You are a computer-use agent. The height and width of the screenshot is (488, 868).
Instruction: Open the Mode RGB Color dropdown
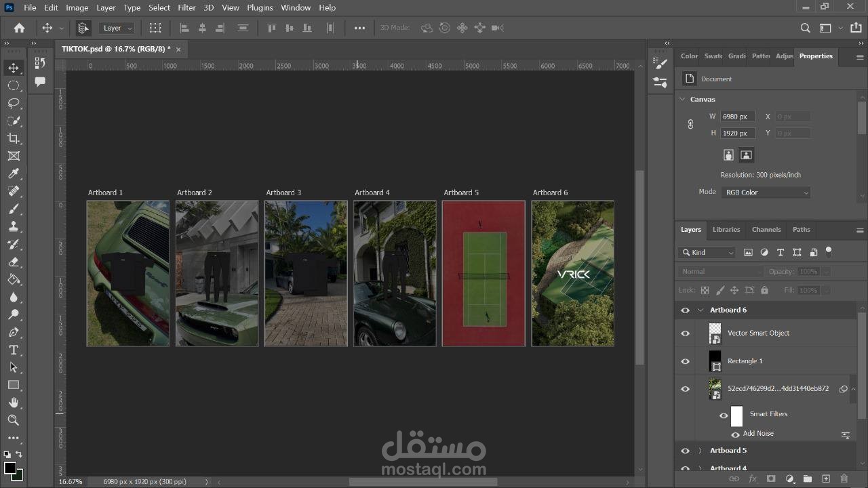point(766,192)
